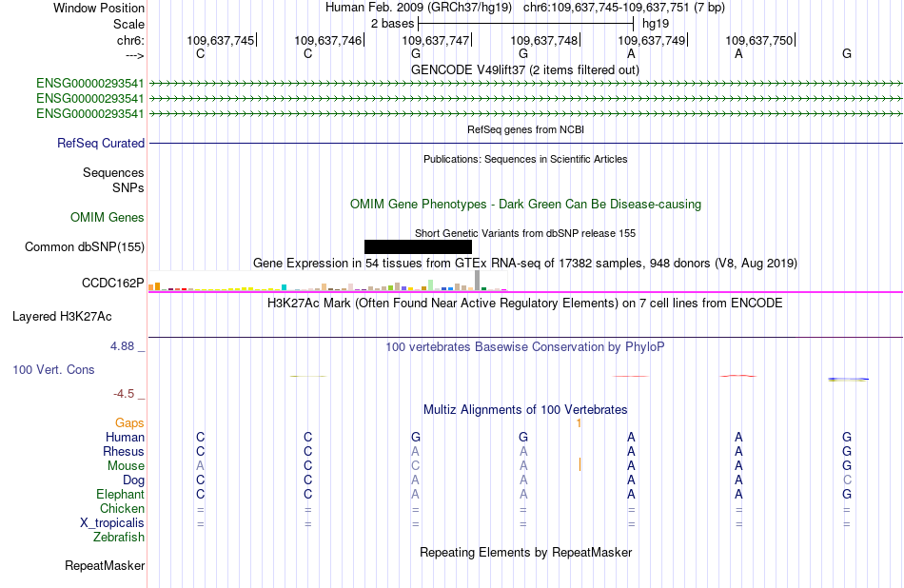Click the orange gap count 1

pos(579,423)
